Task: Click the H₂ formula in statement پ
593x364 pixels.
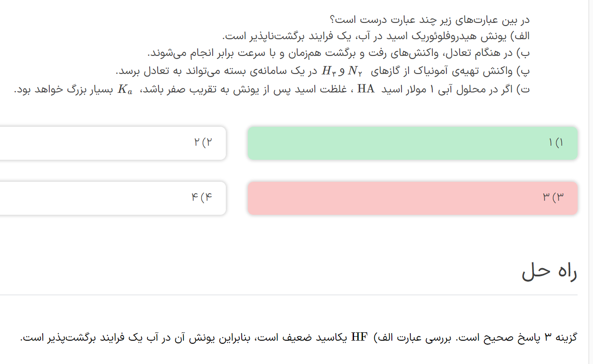Action: pos(329,71)
